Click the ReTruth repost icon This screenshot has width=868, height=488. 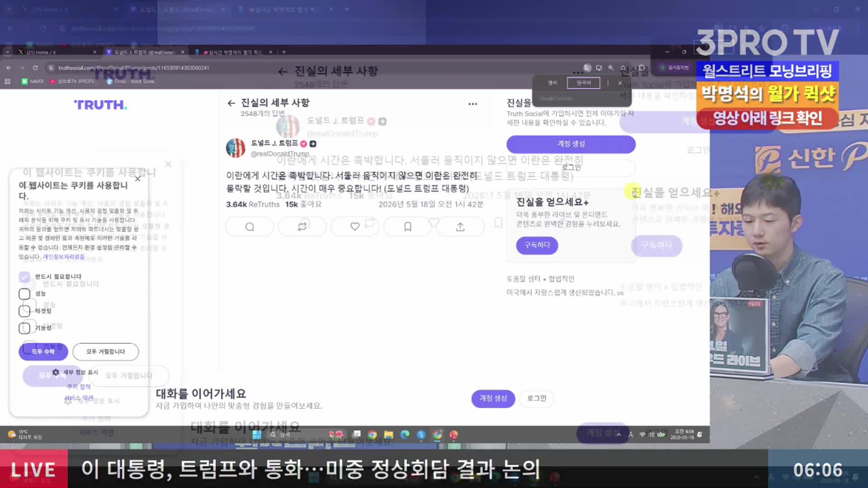(x=302, y=227)
